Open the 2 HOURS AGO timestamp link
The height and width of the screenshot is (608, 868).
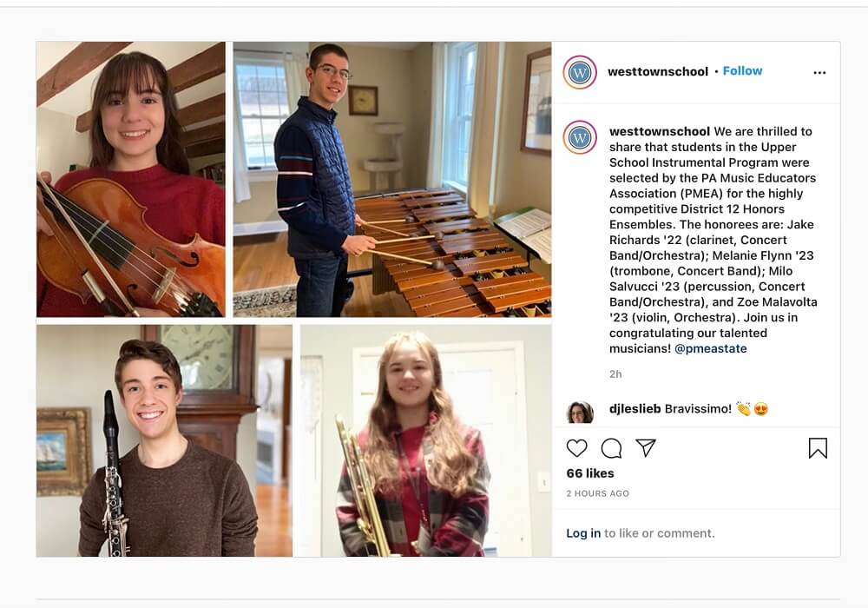(597, 493)
